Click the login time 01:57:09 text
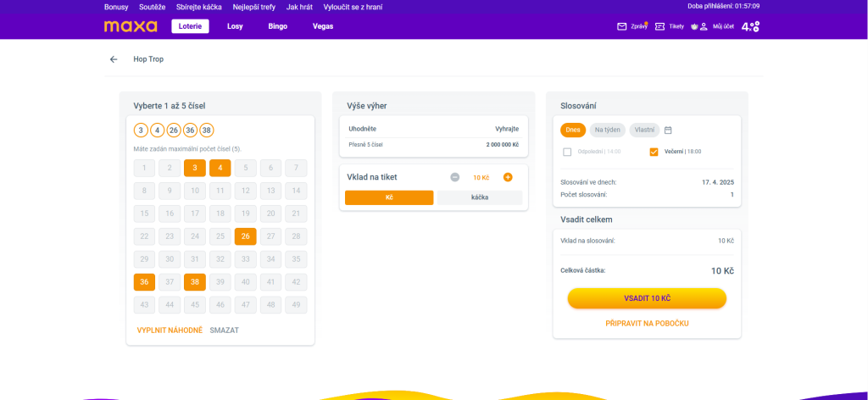The height and width of the screenshot is (400, 868). (x=747, y=6)
